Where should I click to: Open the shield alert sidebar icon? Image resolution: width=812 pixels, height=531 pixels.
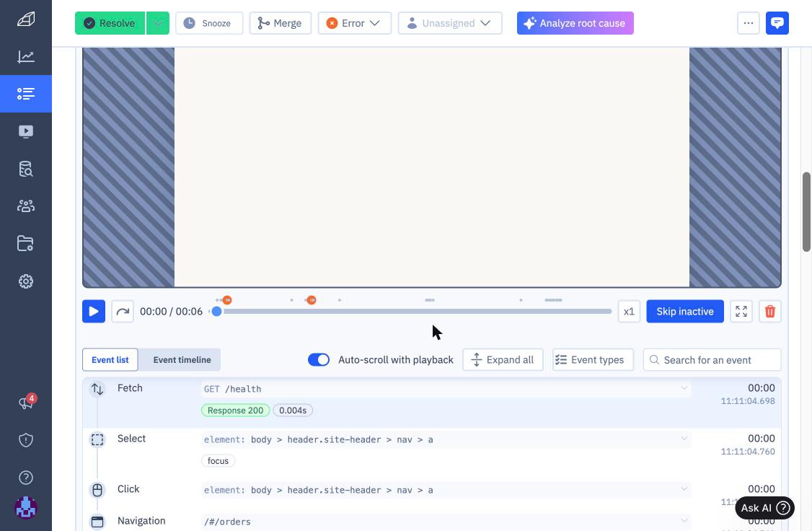[x=26, y=440]
